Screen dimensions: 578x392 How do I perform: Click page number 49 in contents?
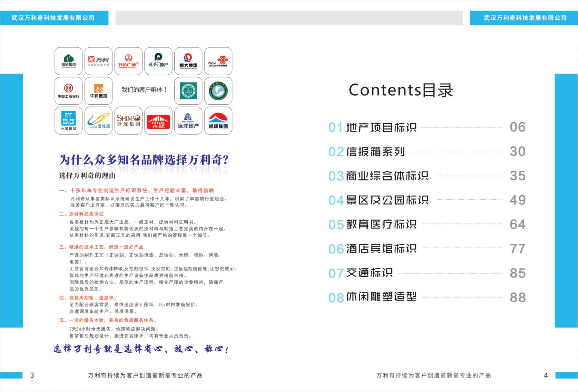click(x=517, y=200)
